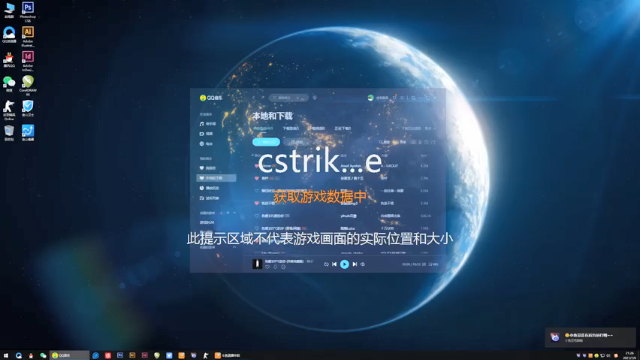Open the Counter-Strike Online desktop shortcut
The width and height of the screenshot is (640, 360).
[x=9, y=110]
